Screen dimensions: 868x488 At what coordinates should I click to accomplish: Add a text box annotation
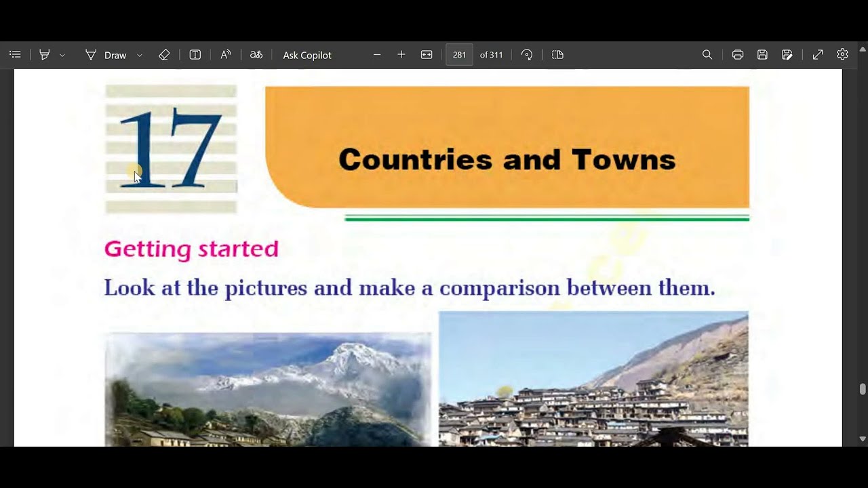click(195, 55)
